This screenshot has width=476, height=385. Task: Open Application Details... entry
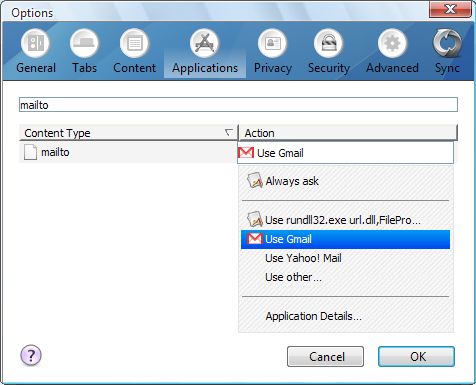345,316
